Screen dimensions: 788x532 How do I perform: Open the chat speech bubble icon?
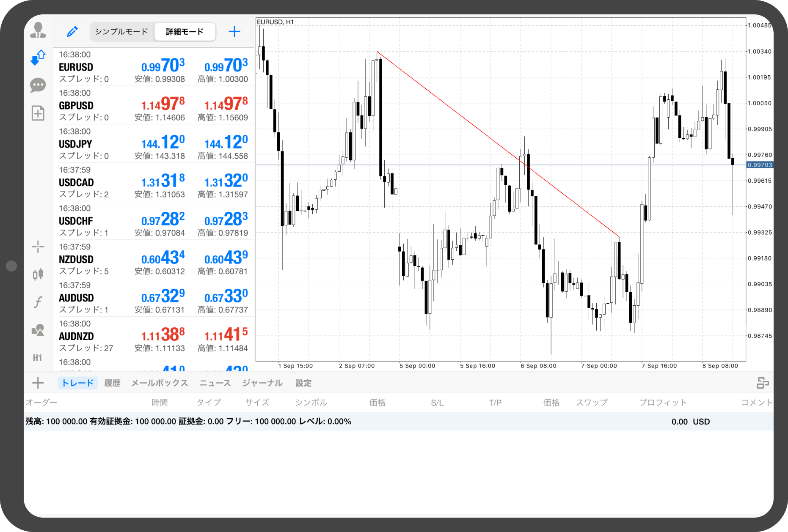coord(38,85)
